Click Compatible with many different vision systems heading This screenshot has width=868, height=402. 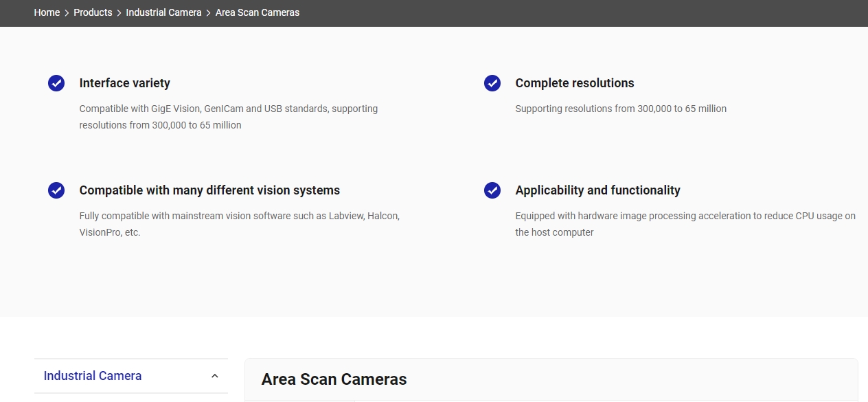click(209, 190)
